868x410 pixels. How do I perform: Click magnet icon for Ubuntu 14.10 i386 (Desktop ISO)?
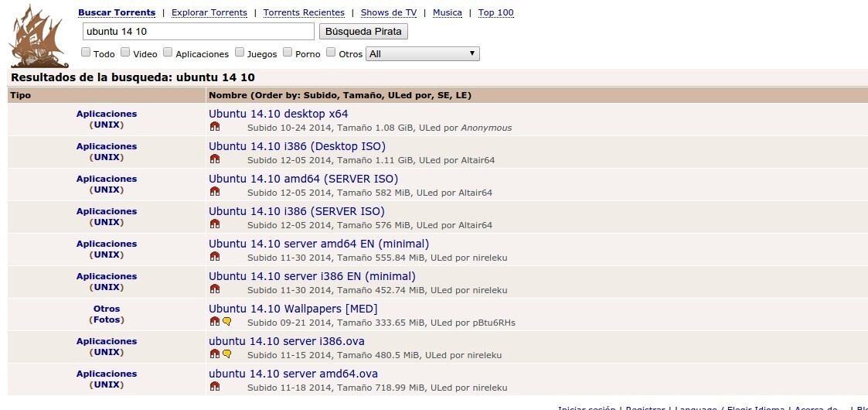click(x=215, y=159)
